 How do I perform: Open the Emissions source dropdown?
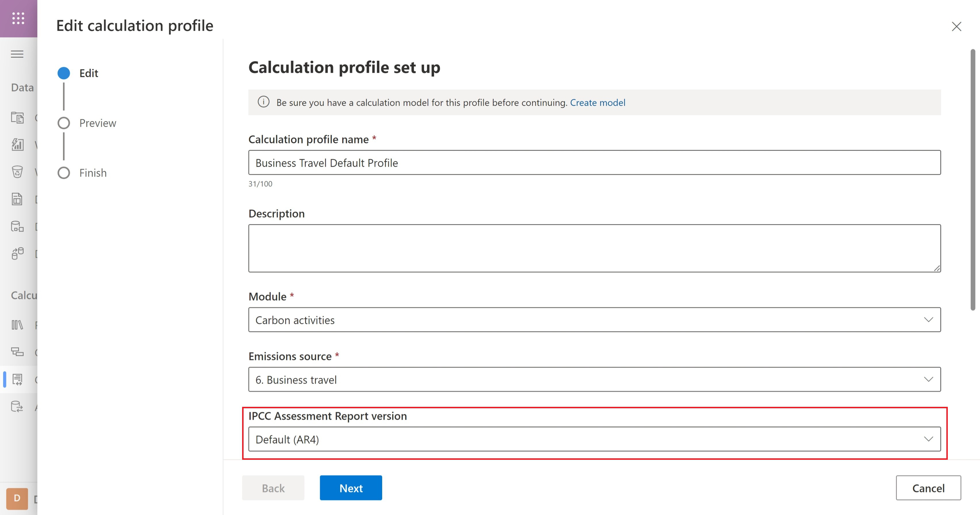pos(594,379)
